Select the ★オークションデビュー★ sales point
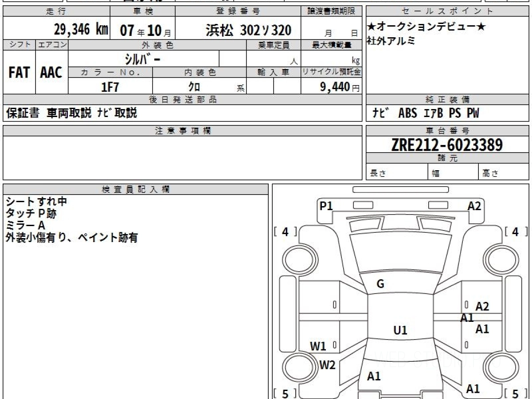 click(x=426, y=27)
